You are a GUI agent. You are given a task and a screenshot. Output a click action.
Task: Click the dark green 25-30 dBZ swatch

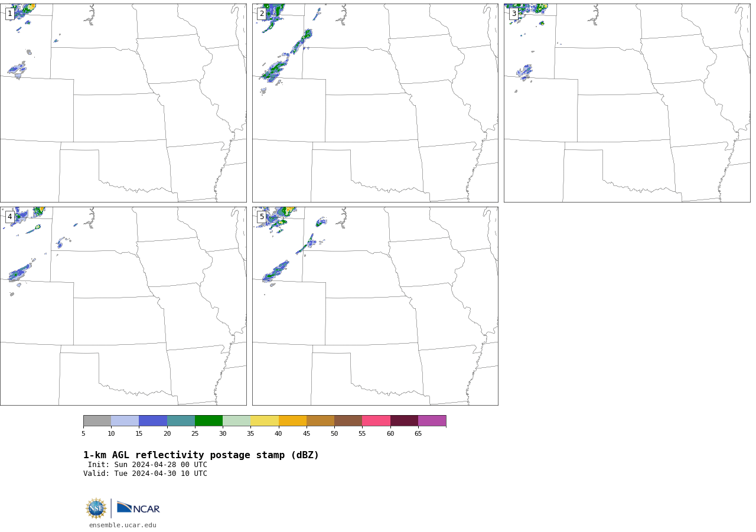[x=208, y=421]
